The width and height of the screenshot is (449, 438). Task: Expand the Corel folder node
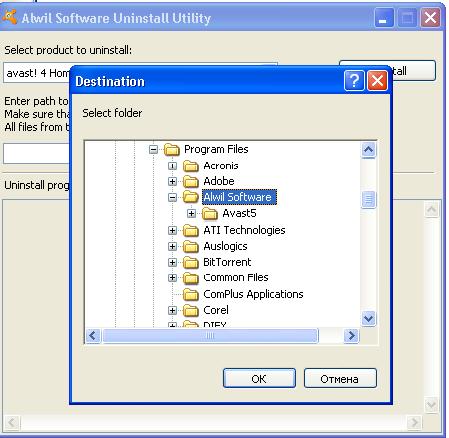[x=172, y=310]
